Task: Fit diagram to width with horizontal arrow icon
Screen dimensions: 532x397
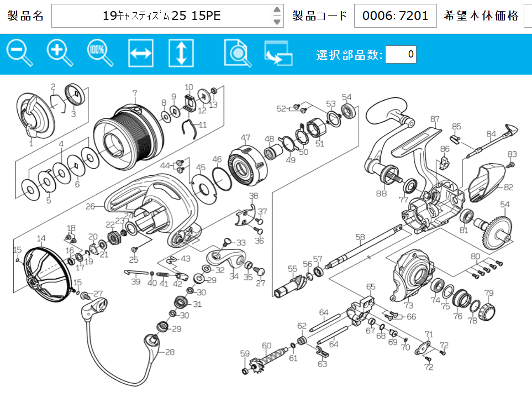Action: tap(141, 53)
